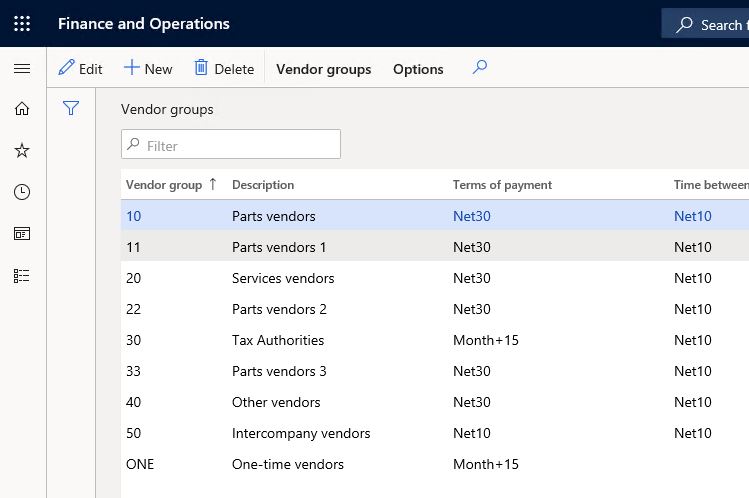Image resolution: width=749 pixels, height=498 pixels.
Task: Select Net10 in the Parts vendors 1 row
Action: coord(693,247)
